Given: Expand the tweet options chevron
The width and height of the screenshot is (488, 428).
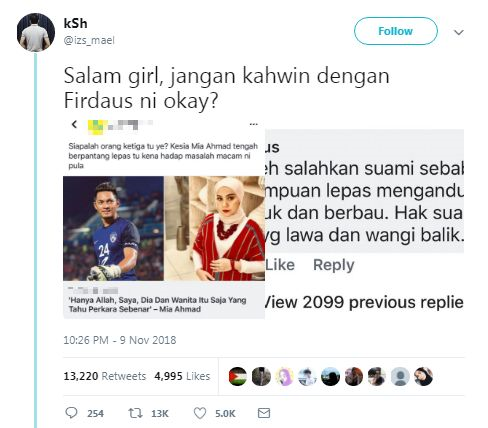Looking at the screenshot, I should coord(459,32).
